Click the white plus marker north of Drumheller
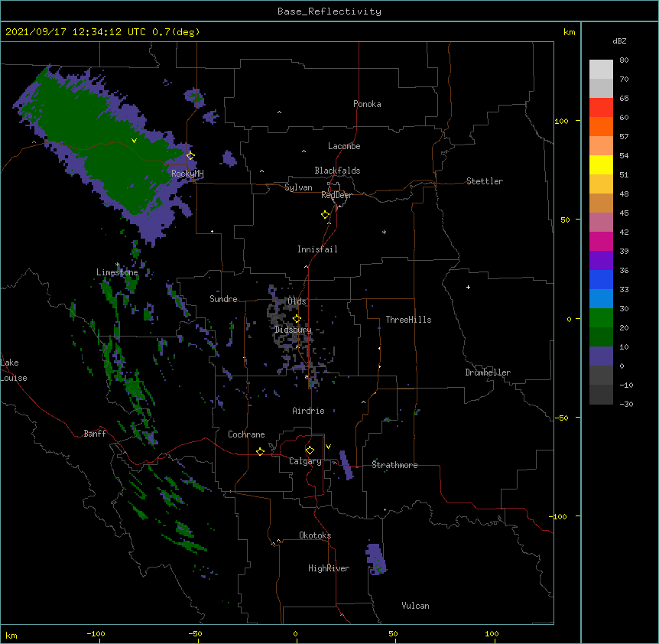Viewport: 659px width, 644px height. 468,287
